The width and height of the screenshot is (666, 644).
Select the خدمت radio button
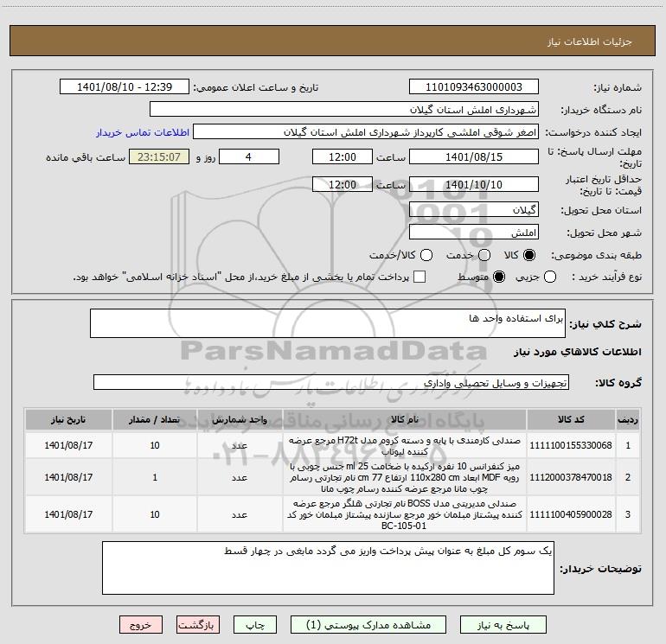483,255
